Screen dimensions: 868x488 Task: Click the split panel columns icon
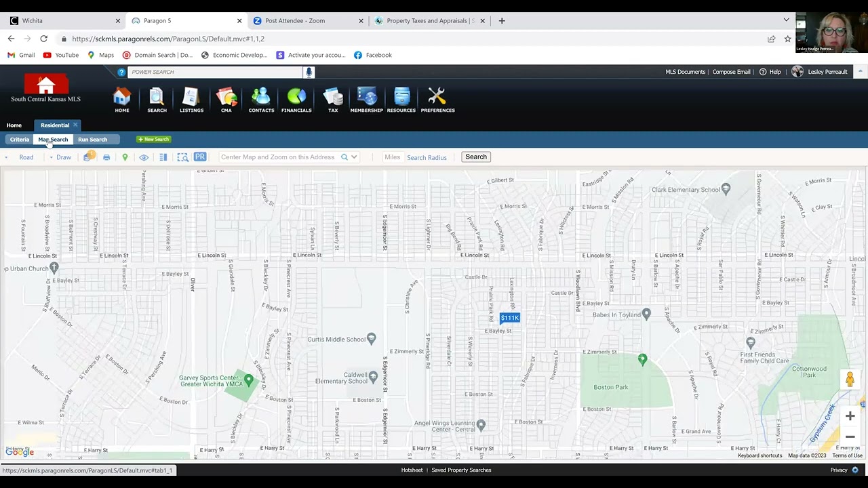[163, 157]
